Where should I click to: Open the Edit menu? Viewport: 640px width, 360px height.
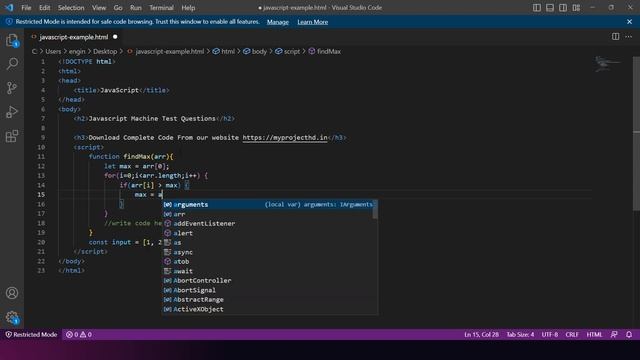44,8
